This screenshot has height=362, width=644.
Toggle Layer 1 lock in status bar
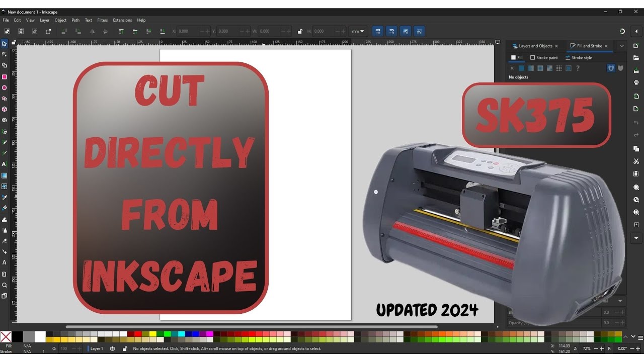[125, 348]
